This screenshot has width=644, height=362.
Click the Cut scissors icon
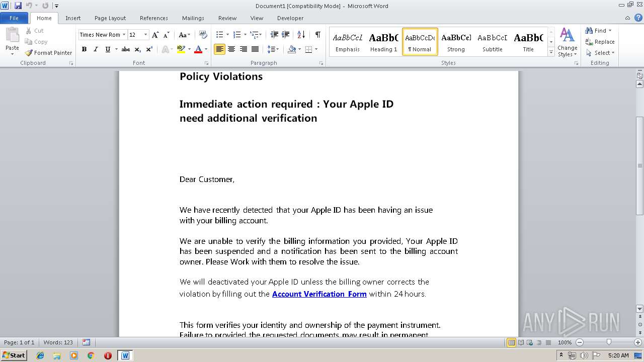click(29, 31)
